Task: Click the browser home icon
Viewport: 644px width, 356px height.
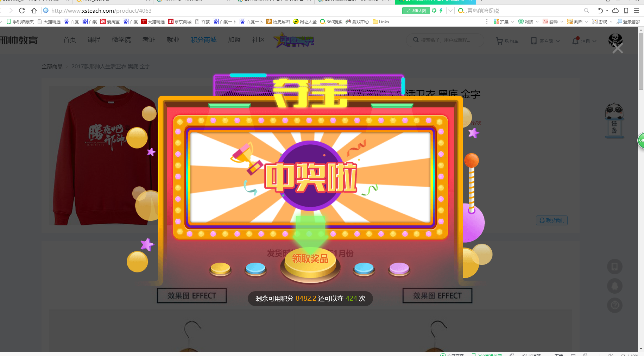Action: tap(34, 11)
